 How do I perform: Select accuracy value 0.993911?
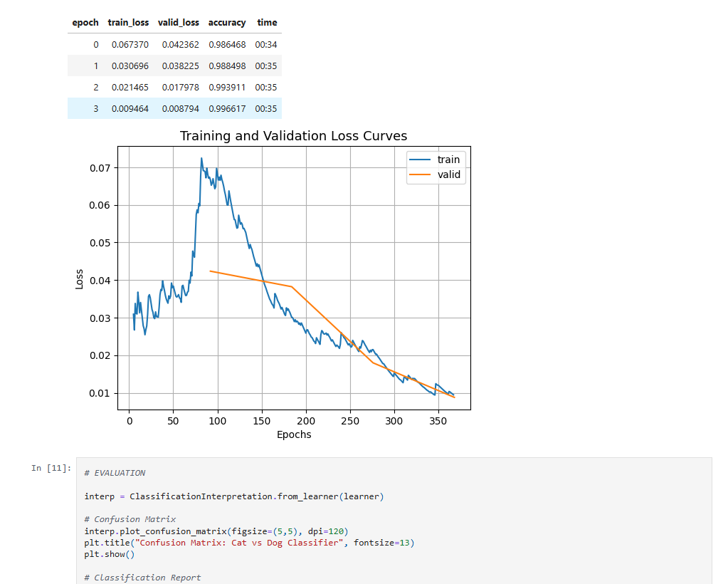227,88
